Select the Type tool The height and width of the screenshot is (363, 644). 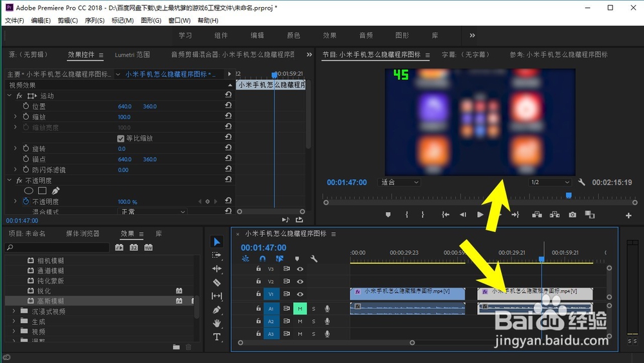[217, 337]
